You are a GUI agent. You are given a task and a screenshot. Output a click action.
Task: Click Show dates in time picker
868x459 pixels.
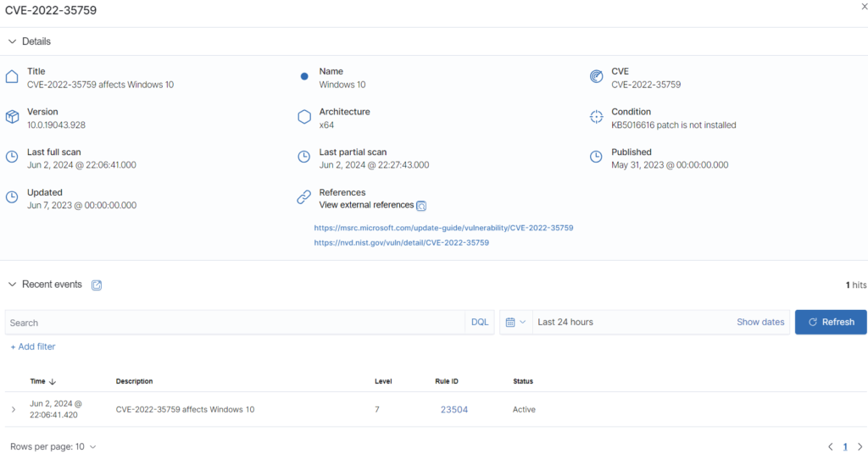(760, 323)
